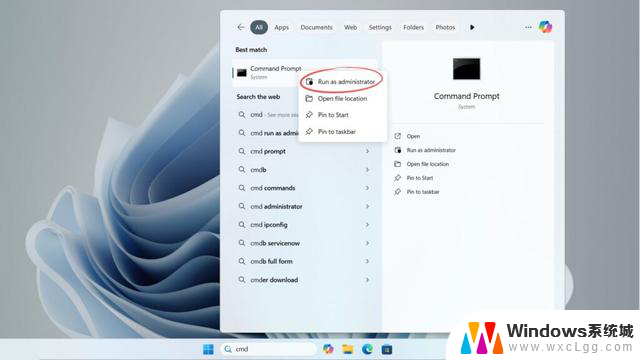Switch to the Folders filter tab
This screenshot has height=360, width=640.
[x=413, y=27]
